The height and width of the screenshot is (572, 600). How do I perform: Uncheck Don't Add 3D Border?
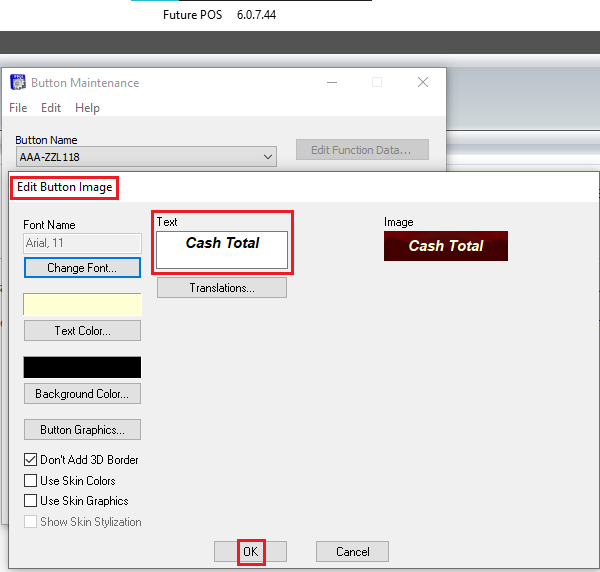(31, 460)
